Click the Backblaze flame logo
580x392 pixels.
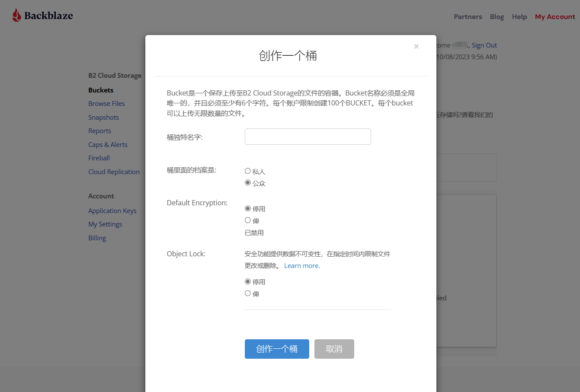point(17,16)
